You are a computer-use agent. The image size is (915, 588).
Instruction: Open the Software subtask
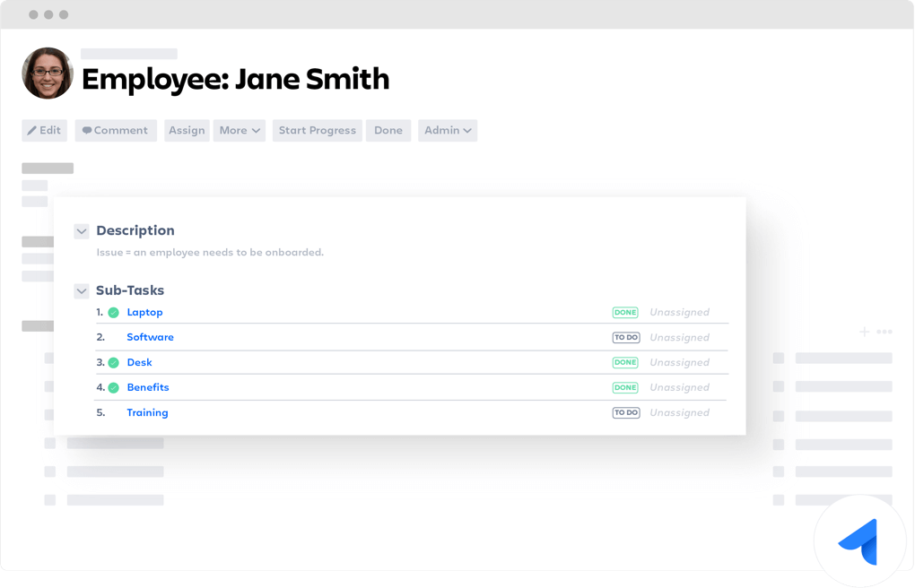150,337
